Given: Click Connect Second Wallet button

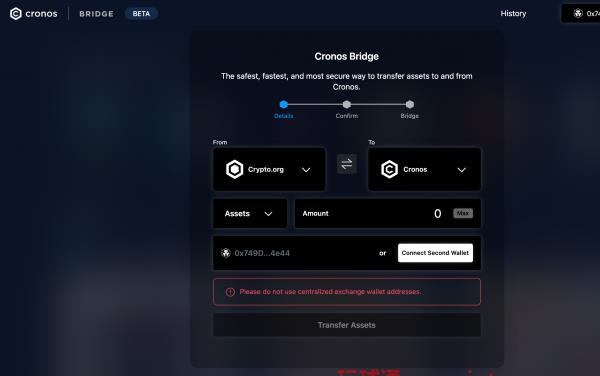Looking at the screenshot, I should click(435, 253).
